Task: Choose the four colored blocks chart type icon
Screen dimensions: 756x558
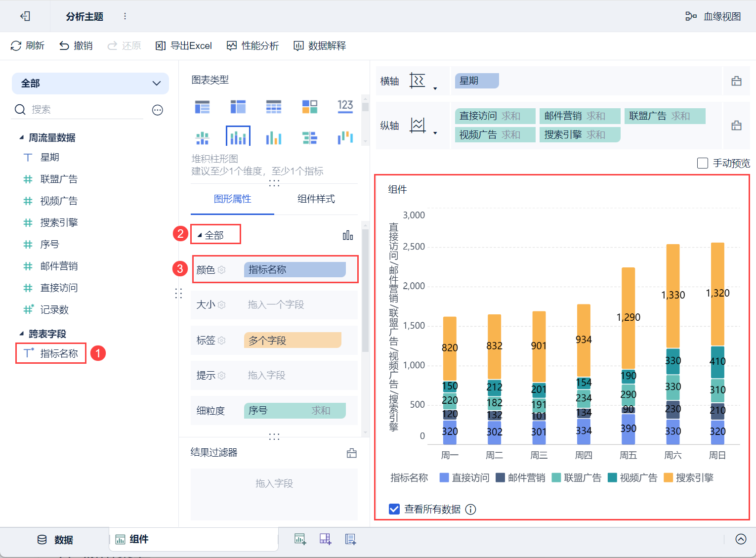Action: coord(310,107)
